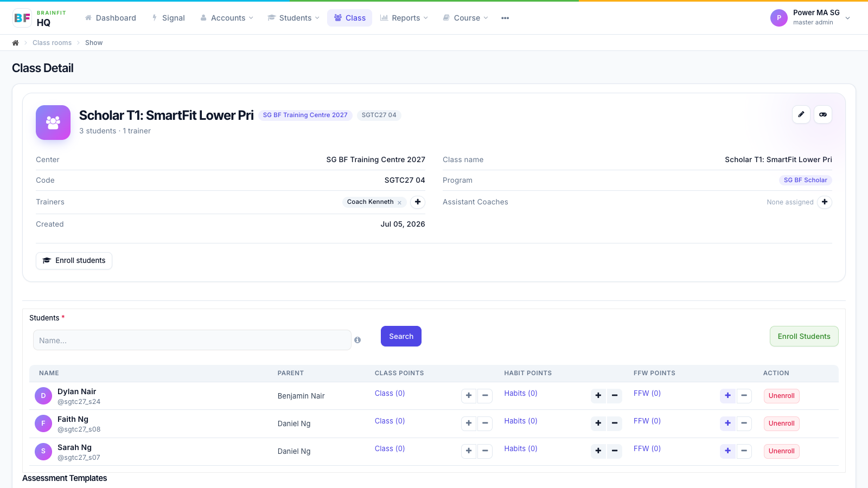Unenroll Dylan Nair from class
Viewport: 868px width, 488px height.
tap(781, 396)
